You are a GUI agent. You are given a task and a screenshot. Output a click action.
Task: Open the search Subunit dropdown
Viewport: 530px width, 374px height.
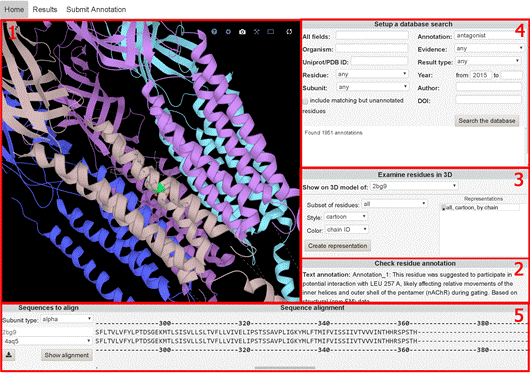click(372, 87)
